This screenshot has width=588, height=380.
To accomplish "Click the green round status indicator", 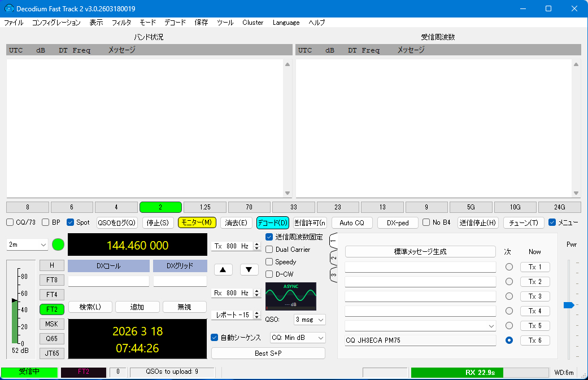I will point(58,245).
